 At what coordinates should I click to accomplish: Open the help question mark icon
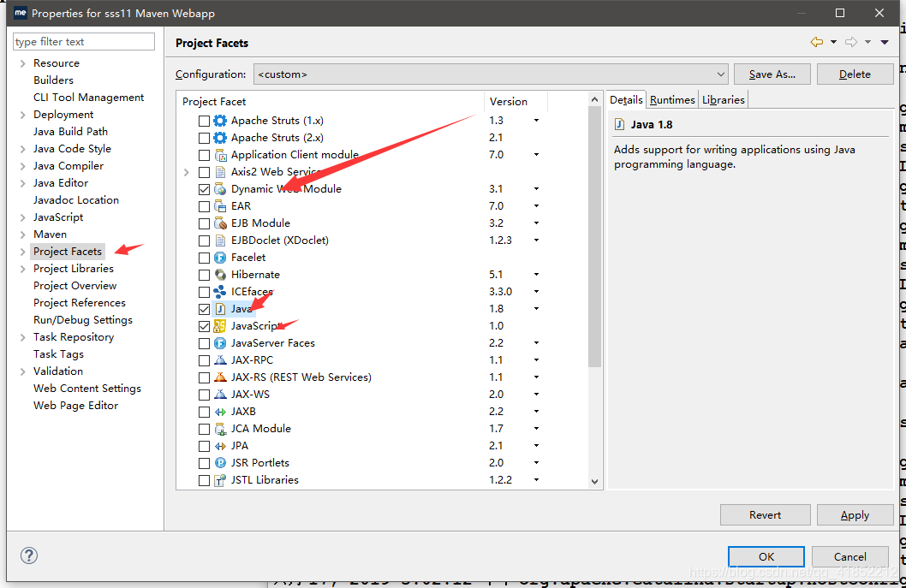(x=29, y=555)
